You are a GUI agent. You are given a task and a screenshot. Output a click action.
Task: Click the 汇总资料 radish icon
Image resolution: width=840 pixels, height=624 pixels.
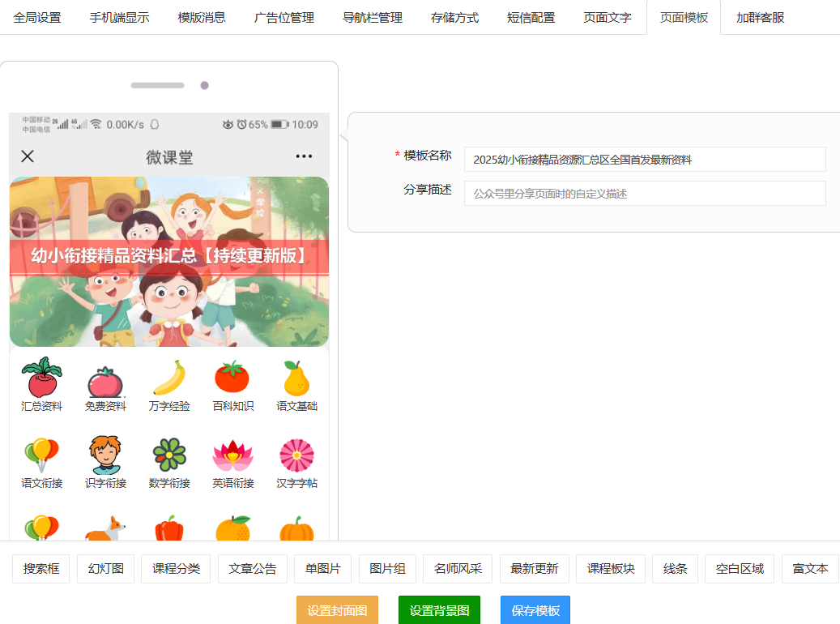click(x=41, y=378)
